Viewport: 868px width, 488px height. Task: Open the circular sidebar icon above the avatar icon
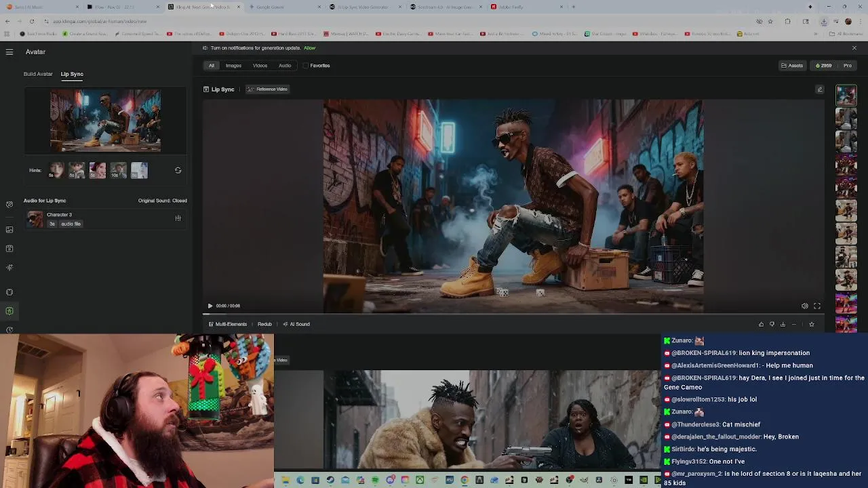point(9,293)
